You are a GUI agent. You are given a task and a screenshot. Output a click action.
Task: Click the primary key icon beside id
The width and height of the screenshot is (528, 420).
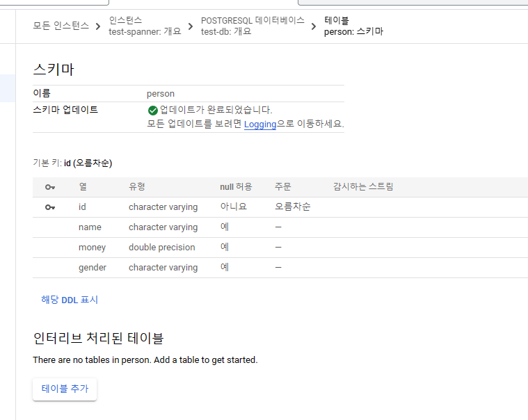(50, 207)
